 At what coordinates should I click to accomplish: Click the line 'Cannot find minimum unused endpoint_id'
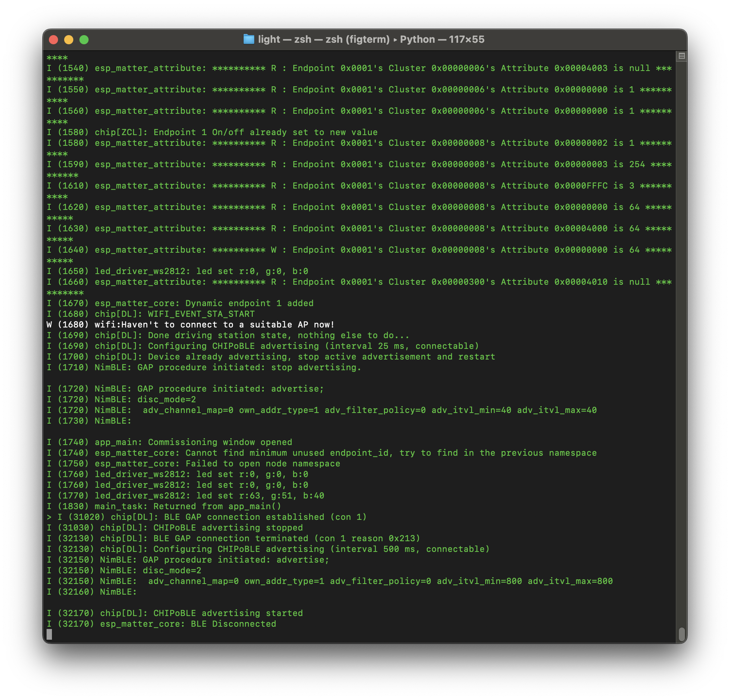tap(321, 453)
